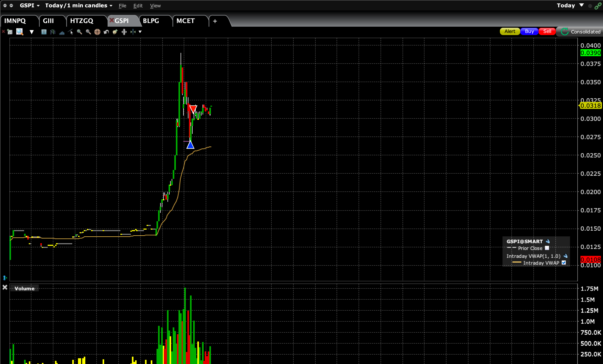Click the zoom-out magnifier toolbar icon
Image resolution: width=603 pixels, height=364 pixels.
pos(88,32)
